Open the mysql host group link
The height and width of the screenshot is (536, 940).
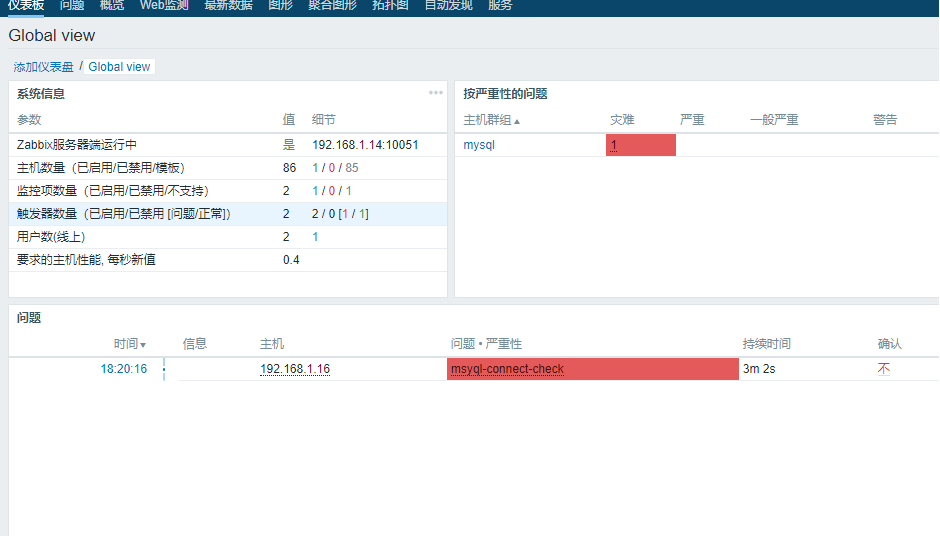coord(479,145)
